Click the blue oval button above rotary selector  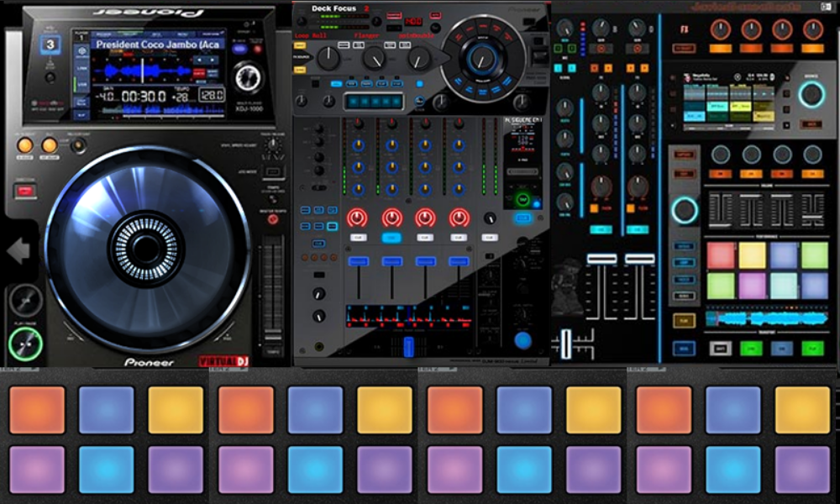239,50
